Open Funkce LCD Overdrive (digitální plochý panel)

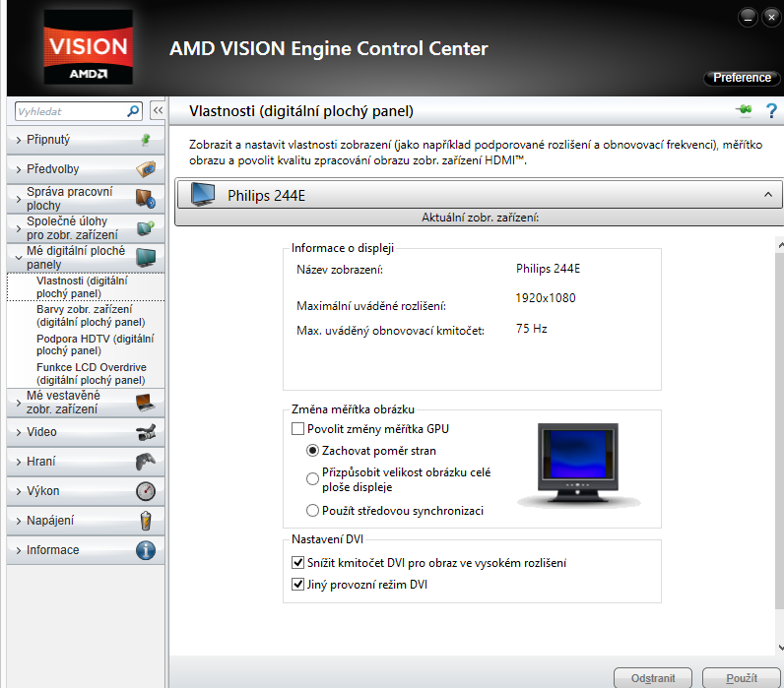[x=92, y=373]
